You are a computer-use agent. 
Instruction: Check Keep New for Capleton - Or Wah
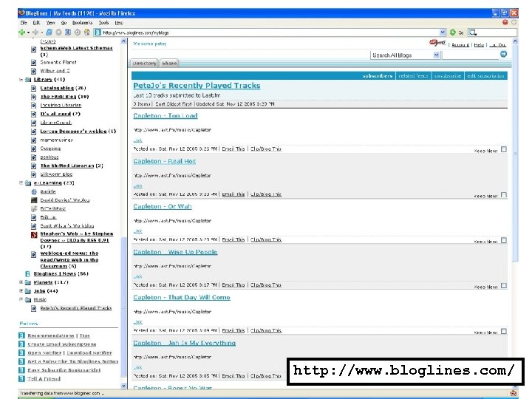coord(504,240)
